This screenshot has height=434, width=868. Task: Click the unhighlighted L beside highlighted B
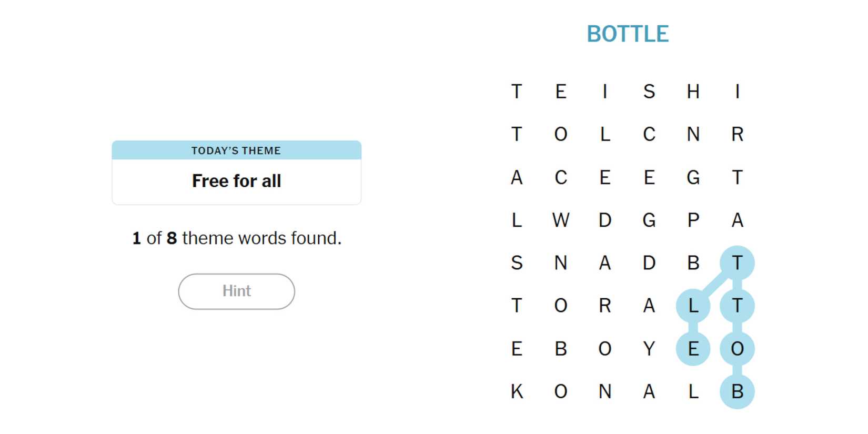click(693, 391)
